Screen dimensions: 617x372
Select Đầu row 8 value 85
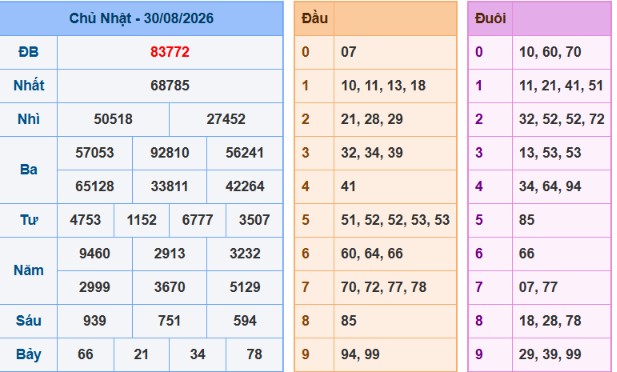(349, 321)
